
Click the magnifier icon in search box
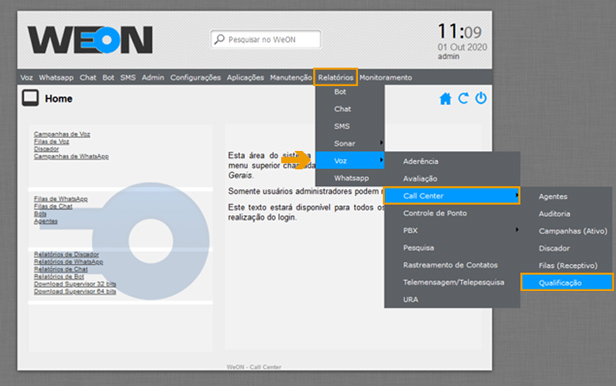pyautogui.click(x=219, y=39)
